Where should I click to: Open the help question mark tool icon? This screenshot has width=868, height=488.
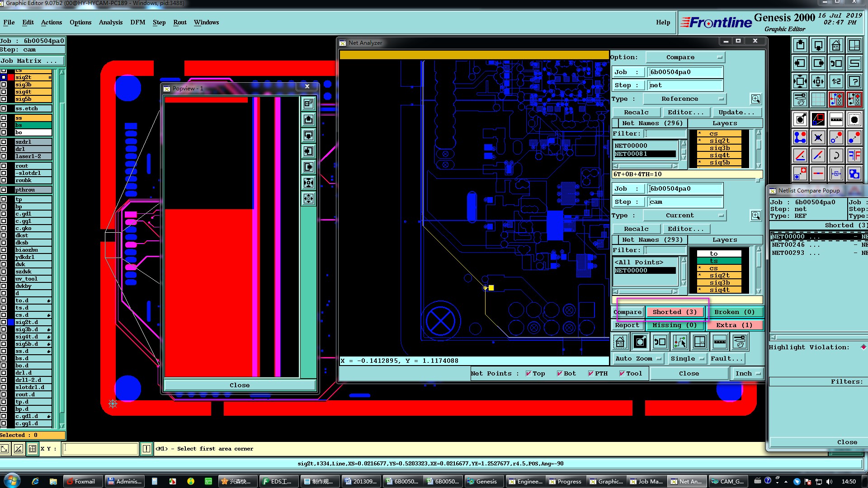pos(854,82)
